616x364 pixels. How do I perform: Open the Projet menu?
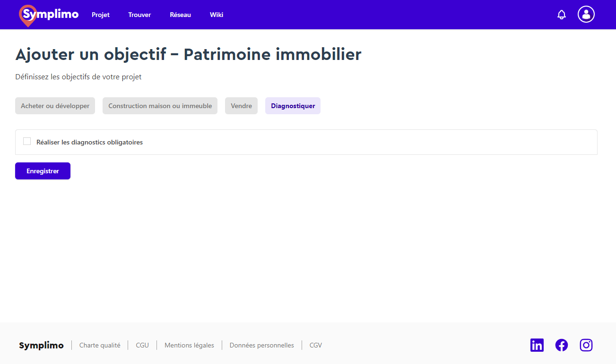pyautogui.click(x=101, y=15)
